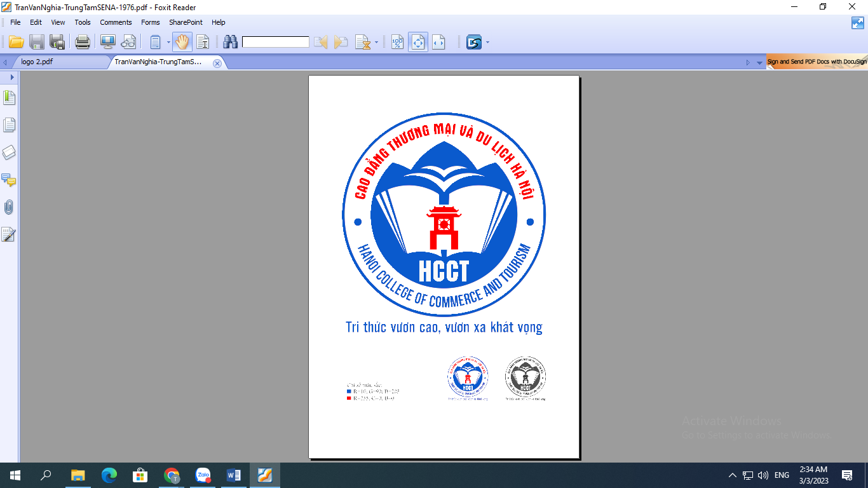The image size is (868, 488).
Task: Open the Layers panel
Action: [x=9, y=152]
